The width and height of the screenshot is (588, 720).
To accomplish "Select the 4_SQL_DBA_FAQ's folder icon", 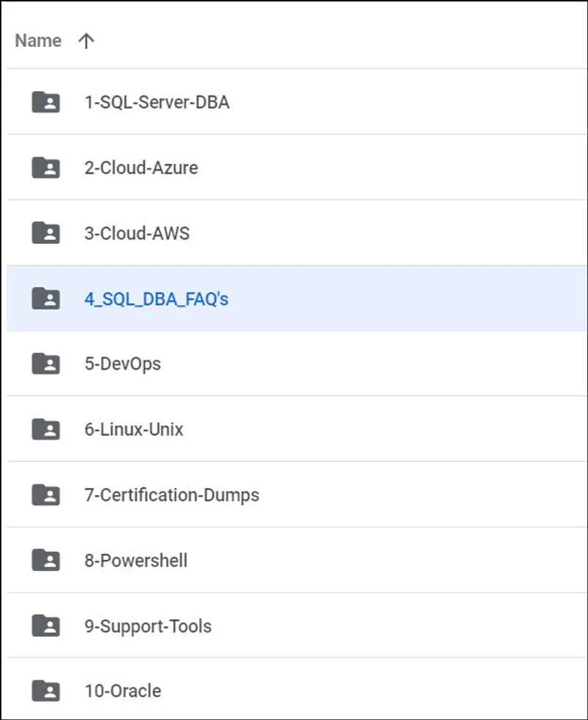I will 46,298.
